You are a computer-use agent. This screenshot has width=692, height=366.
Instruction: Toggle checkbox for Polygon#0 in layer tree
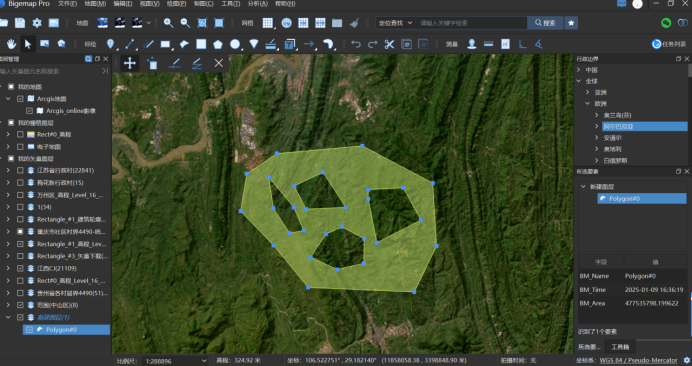click(29, 329)
